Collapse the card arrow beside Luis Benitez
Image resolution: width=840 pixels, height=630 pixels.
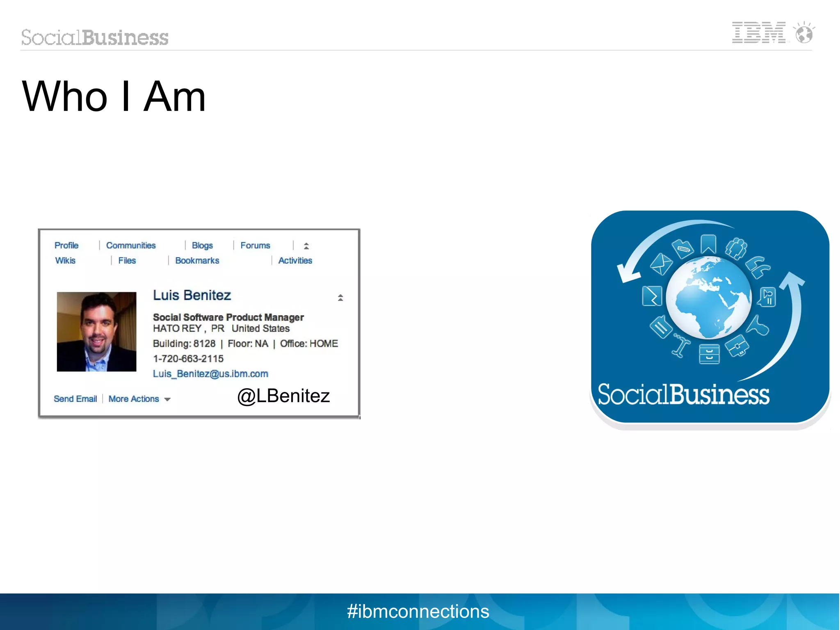coord(340,298)
